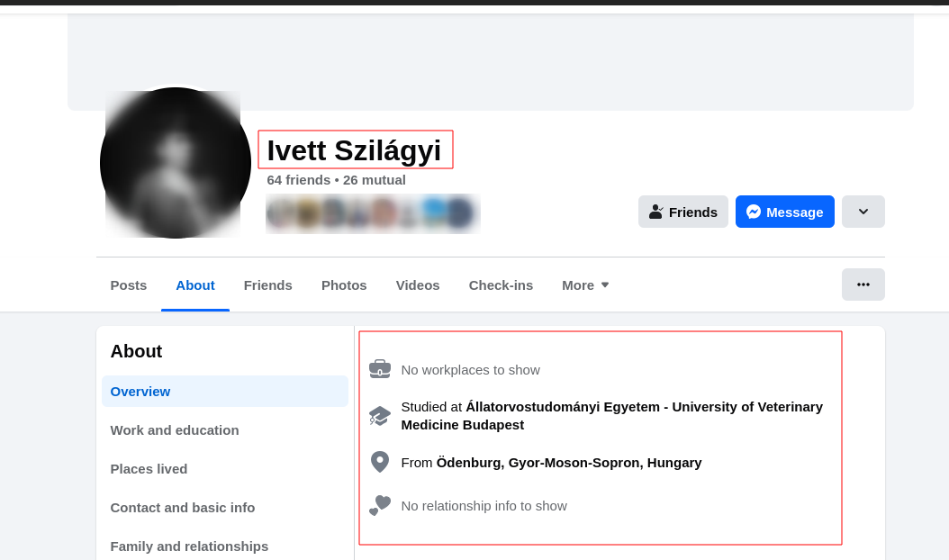The width and height of the screenshot is (949, 560).
Task: Open the blurred profile picture
Action: pos(176,163)
